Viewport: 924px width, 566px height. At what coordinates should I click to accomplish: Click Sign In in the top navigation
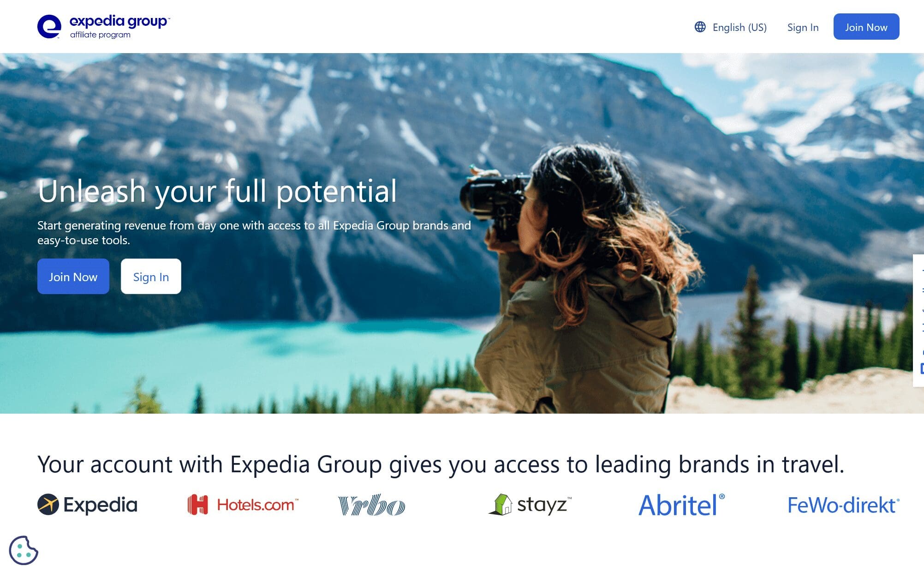803,27
